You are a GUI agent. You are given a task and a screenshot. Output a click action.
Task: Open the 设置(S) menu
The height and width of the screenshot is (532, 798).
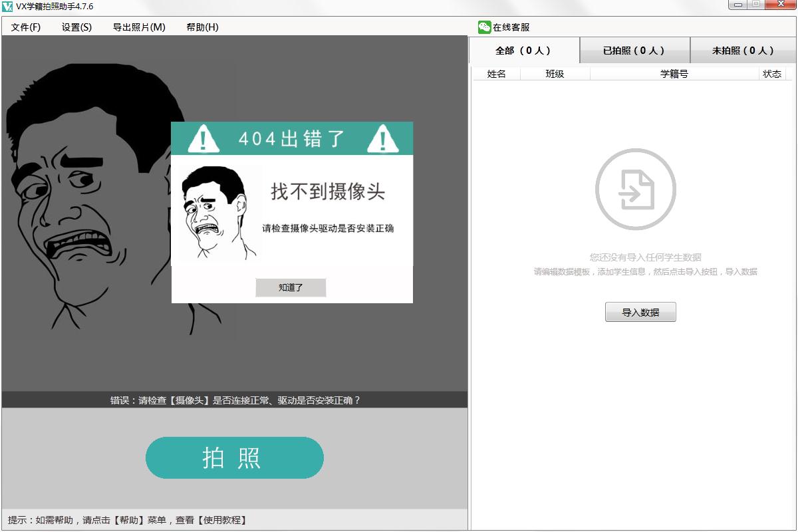tap(76, 27)
